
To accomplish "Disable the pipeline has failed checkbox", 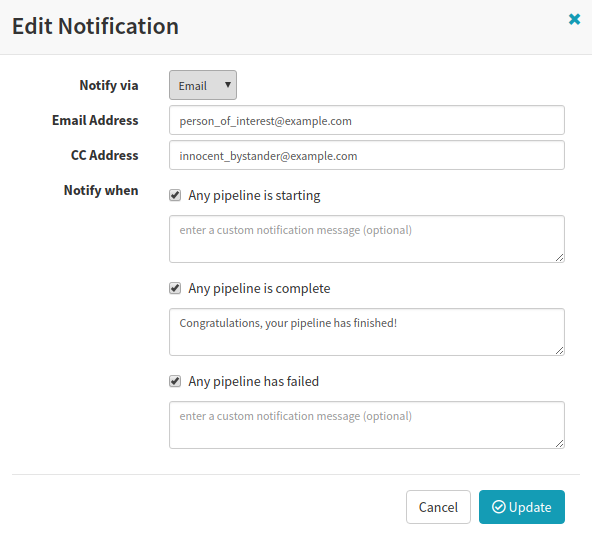I will 175,381.
